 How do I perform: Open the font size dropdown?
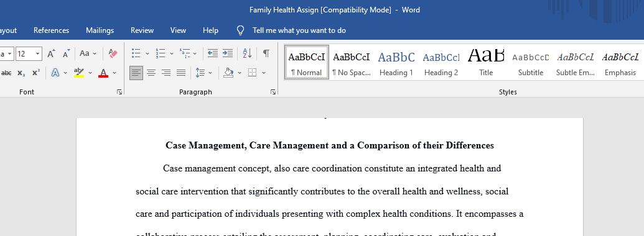(x=38, y=53)
